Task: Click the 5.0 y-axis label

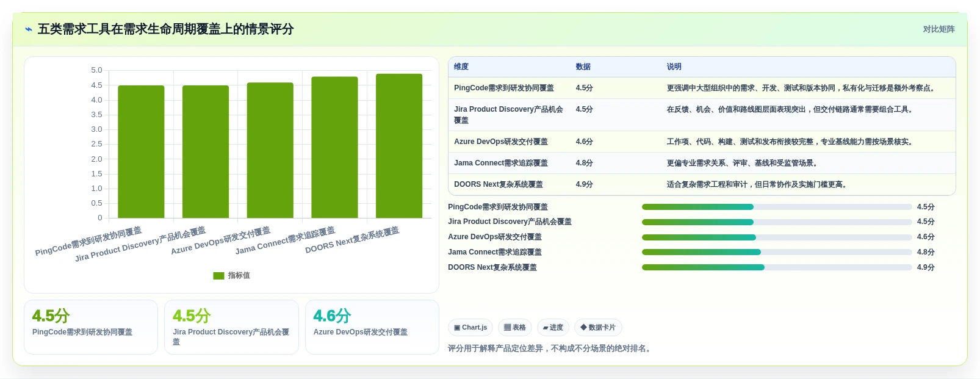Action: pyautogui.click(x=96, y=70)
